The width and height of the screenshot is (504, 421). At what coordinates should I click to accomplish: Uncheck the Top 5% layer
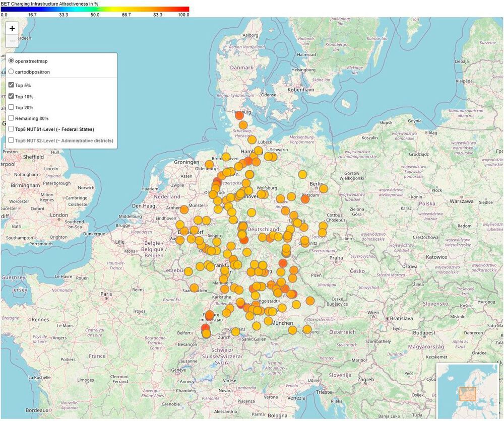[11, 85]
